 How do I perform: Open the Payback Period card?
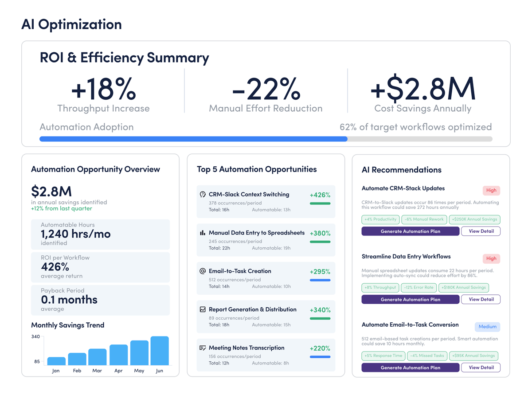coord(100,300)
